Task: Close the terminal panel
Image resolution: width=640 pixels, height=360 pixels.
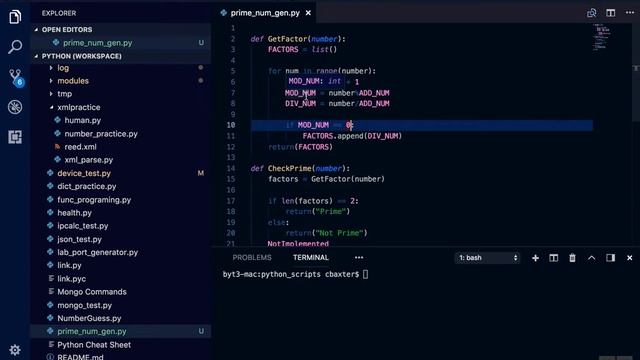Action: [x=629, y=258]
